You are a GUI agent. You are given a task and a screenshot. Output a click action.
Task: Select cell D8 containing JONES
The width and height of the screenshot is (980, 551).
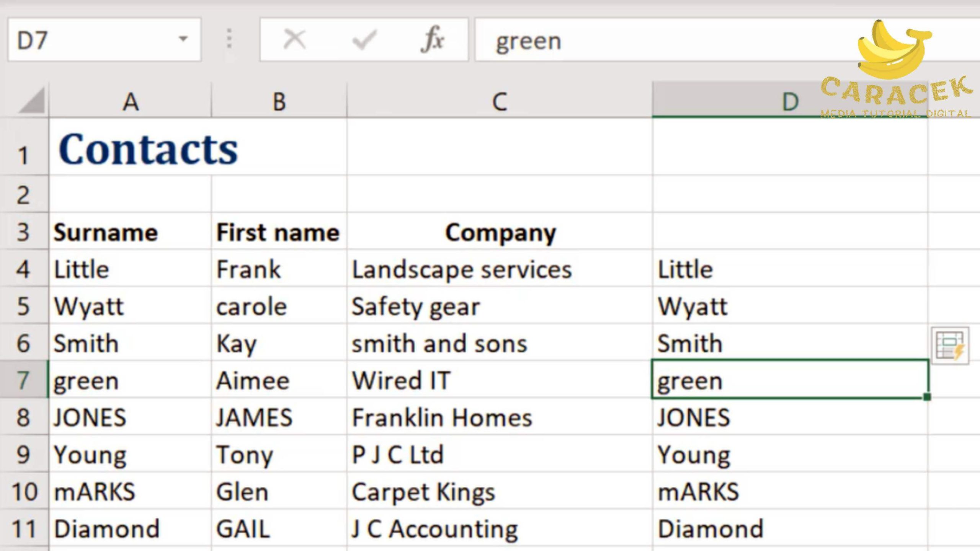coord(790,416)
